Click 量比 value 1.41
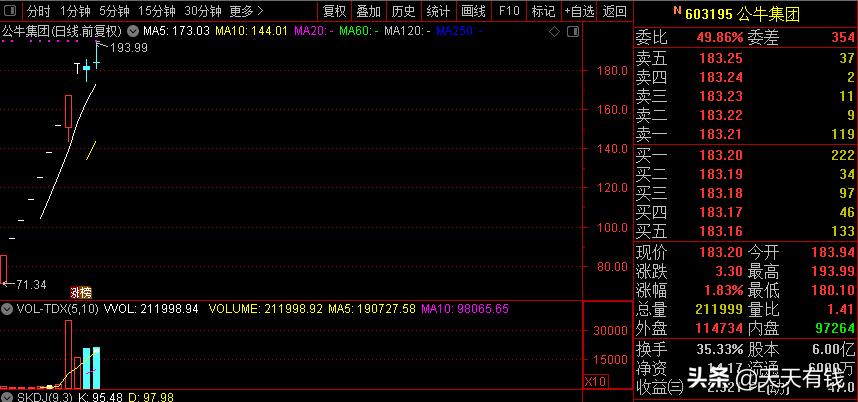Viewport: 858px width, 402px height. tap(842, 310)
